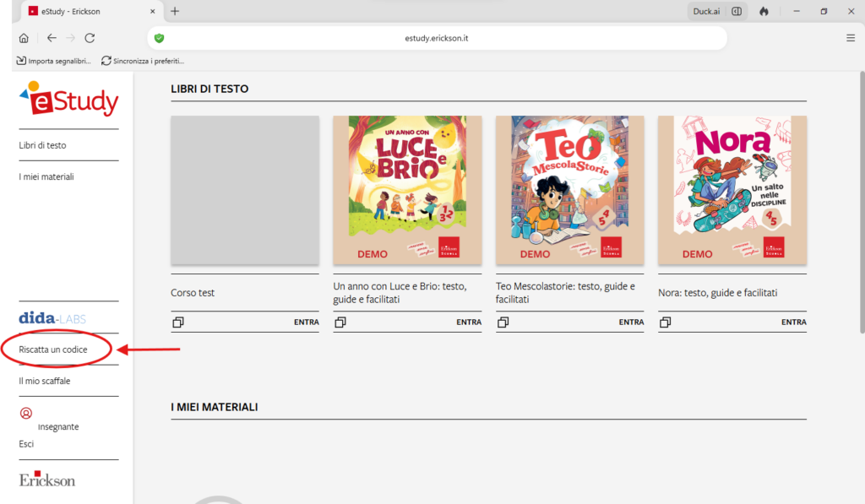The width and height of the screenshot is (865, 504).
Task: Toggle the sidebar panel icon beside Duck.ai
Action: (737, 11)
